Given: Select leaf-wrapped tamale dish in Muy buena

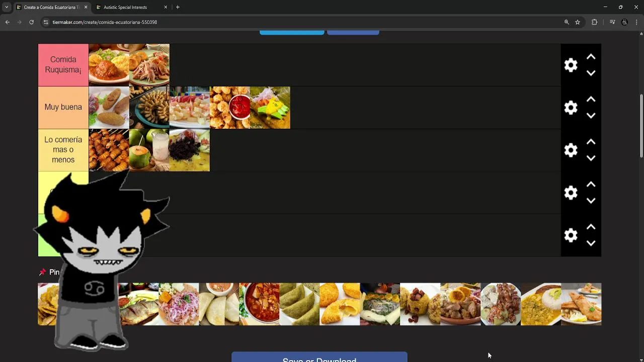Looking at the screenshot, I should point(270,108).
